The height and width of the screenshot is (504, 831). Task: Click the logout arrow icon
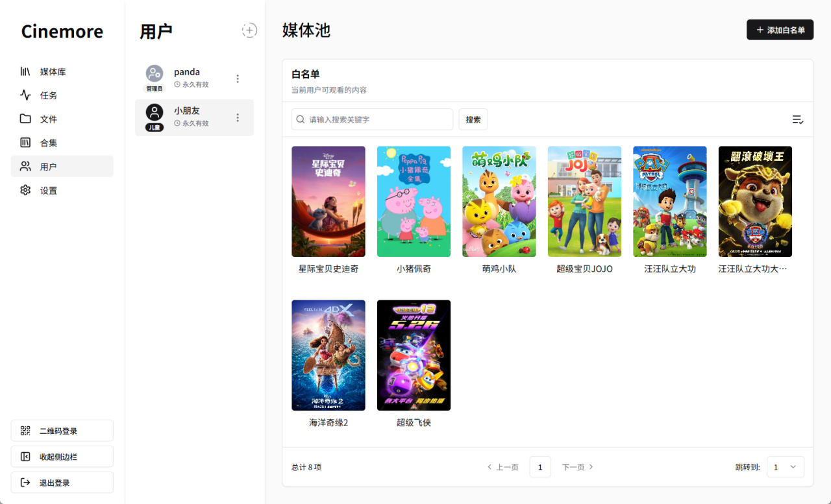[x=25, y=483]
